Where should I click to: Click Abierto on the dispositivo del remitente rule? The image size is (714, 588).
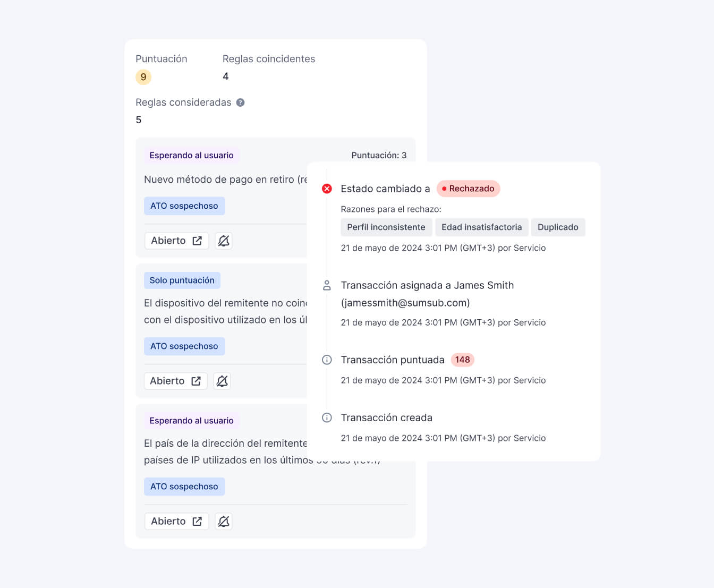pos(175,381)
